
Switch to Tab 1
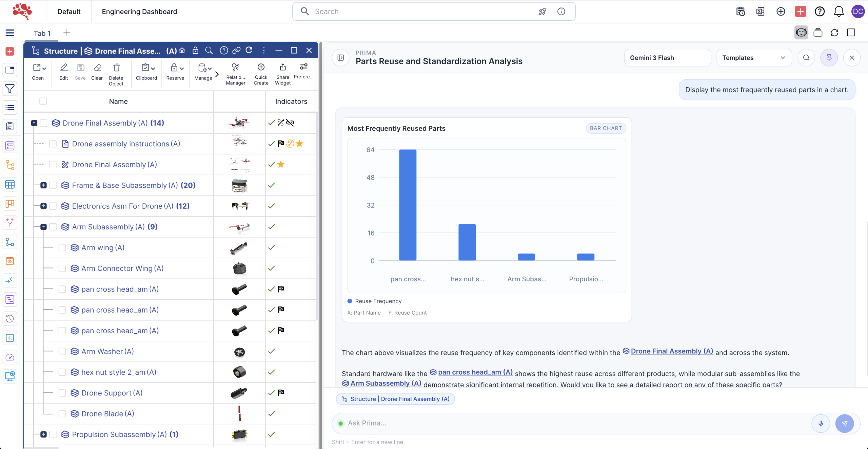coord(42,33)
